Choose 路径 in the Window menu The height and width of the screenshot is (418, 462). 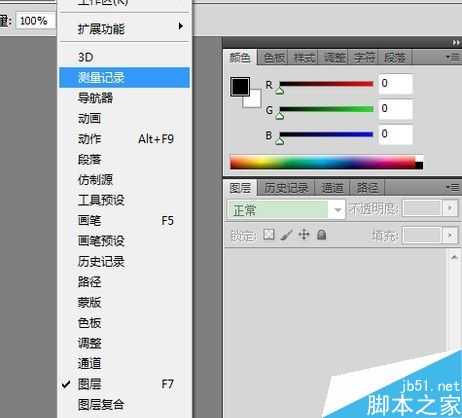pyautogui.click(x=125, y=282)
